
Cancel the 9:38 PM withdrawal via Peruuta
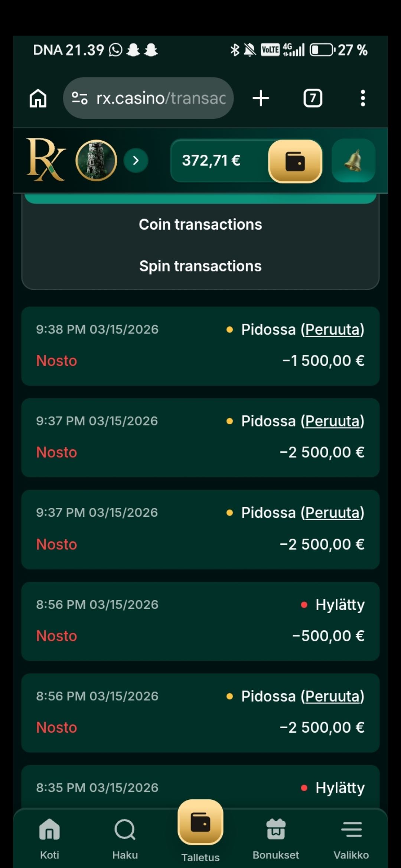click(x=333, y=329)
